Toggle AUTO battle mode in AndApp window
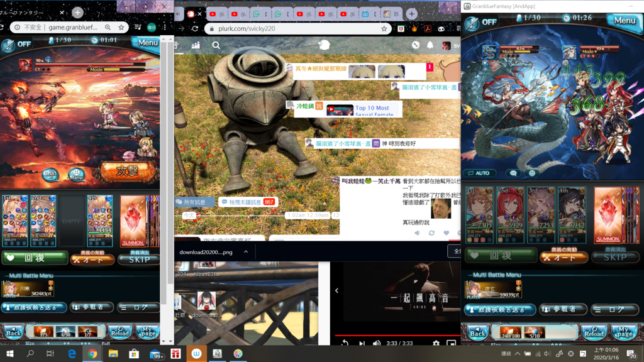 point(479,173)
